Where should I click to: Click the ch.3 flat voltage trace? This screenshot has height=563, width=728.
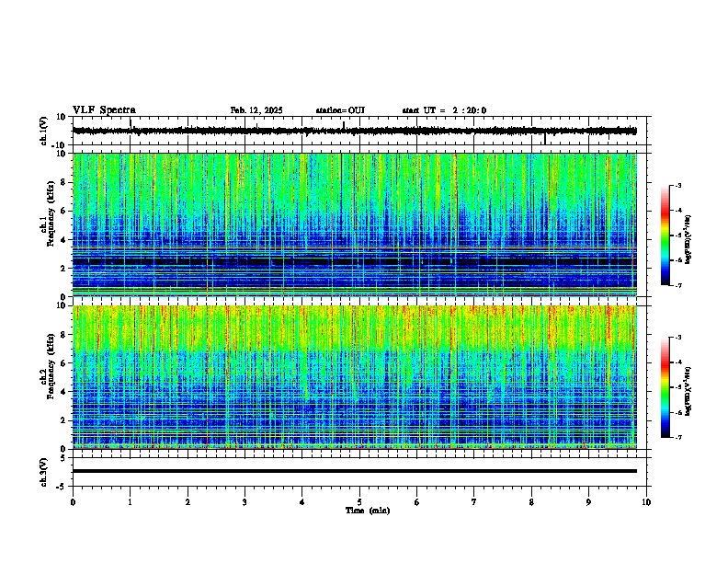355,471
